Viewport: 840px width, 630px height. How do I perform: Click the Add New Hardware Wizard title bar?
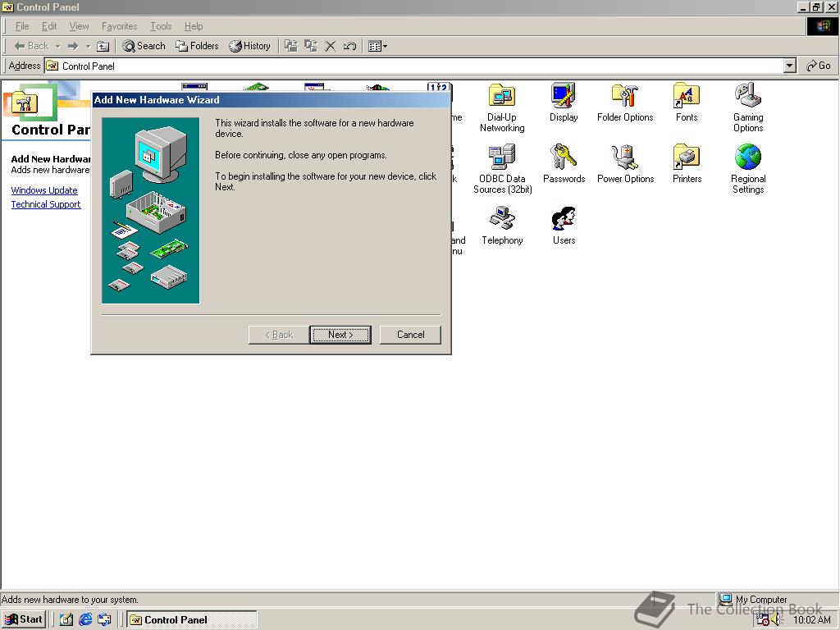271,99
